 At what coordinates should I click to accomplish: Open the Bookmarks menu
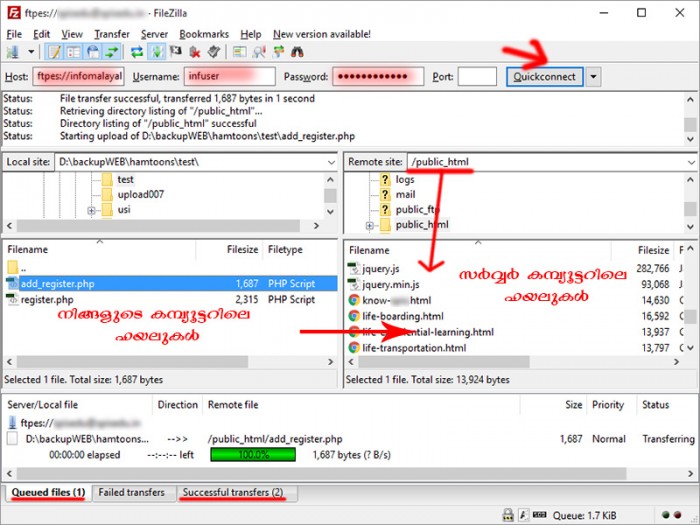coord(204,34)
